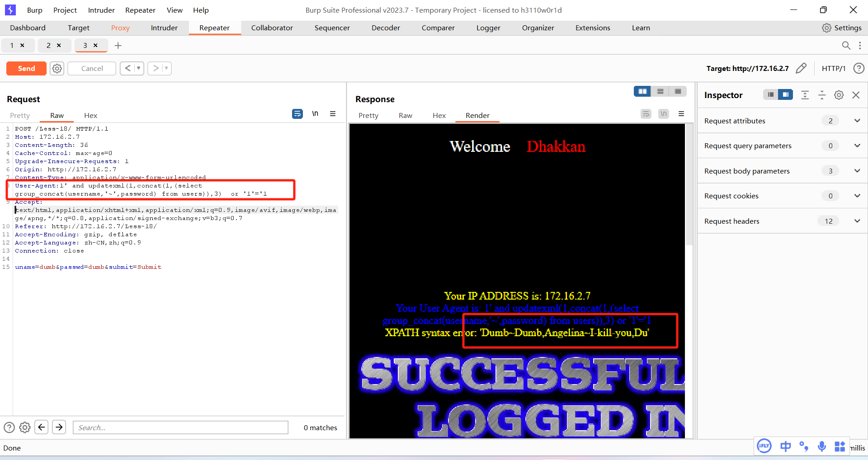868x460 pixels.
Task: Expand the Request body parameters section
Action: (x=858, y=171)
